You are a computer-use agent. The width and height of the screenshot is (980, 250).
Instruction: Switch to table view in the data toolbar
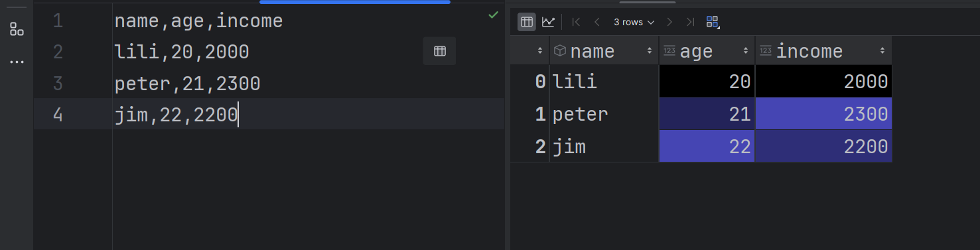(x=527, y=22)
